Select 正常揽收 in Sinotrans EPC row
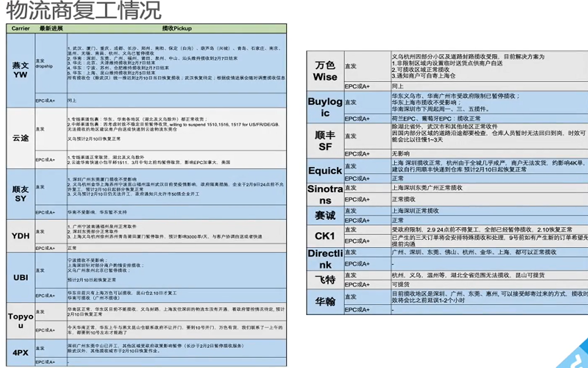The height and width of the screenshot is (368, 588). (x=403, y=199)
